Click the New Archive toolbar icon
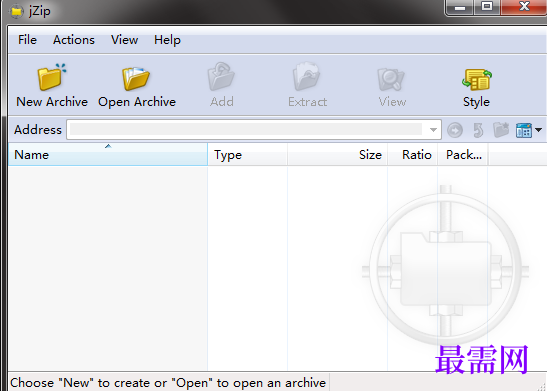The height and width of the screenshot is (391, 547). pyautogui.click(x=52, y=77)
